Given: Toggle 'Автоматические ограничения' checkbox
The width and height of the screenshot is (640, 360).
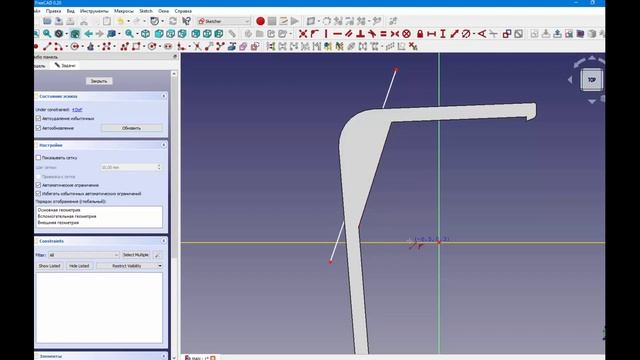Looking at the screenshot, I should pyautogui.click(x=38, y=185).
